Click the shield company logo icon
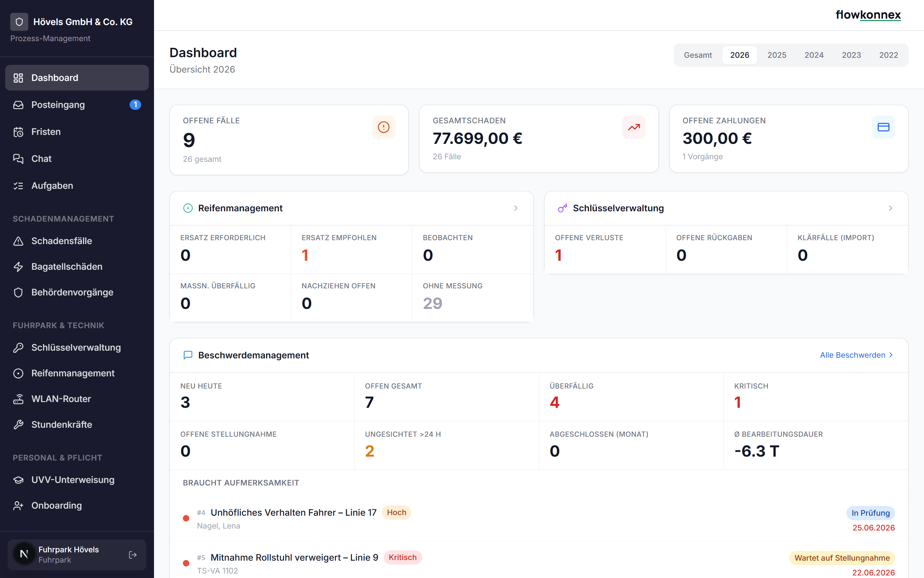Image resolution: width=924 pixels, height=578 pixels. (x=19, y=22)
